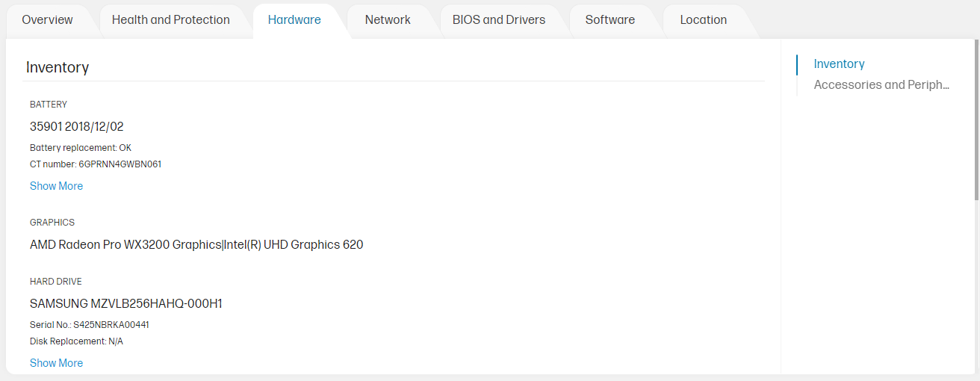Click the Battery replacement OK status
The height and width of the screenshot is (381, 980).
81,148
